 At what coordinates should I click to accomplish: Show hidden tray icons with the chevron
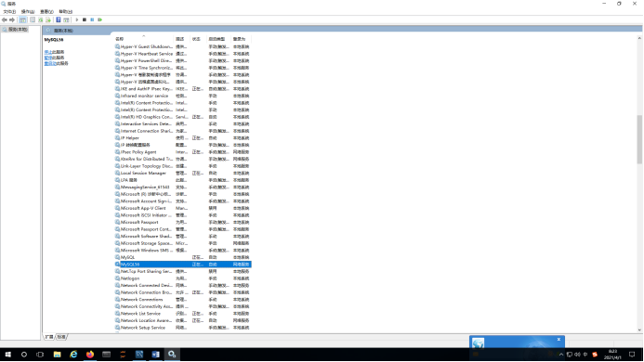coord(561,355)
